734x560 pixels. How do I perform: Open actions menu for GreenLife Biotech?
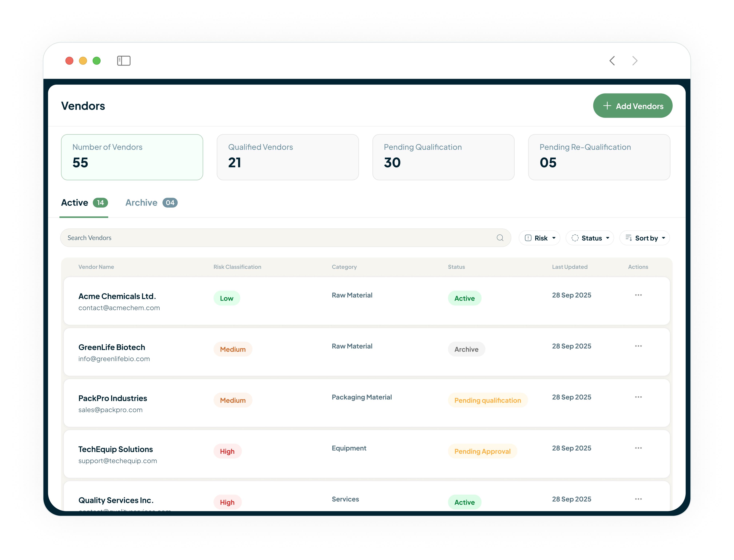pos(639,346)
